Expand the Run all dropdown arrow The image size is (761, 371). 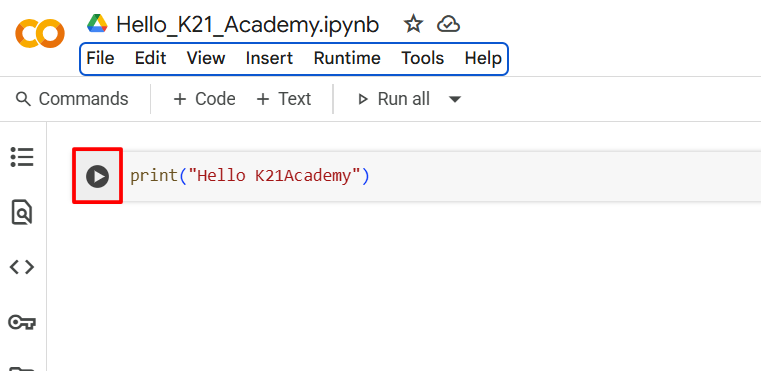point(455,100)
